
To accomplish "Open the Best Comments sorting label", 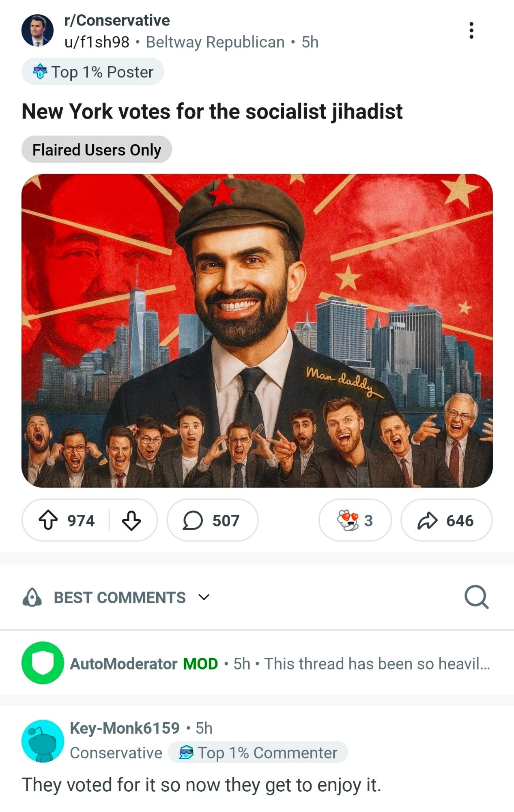I will point(120,597).
